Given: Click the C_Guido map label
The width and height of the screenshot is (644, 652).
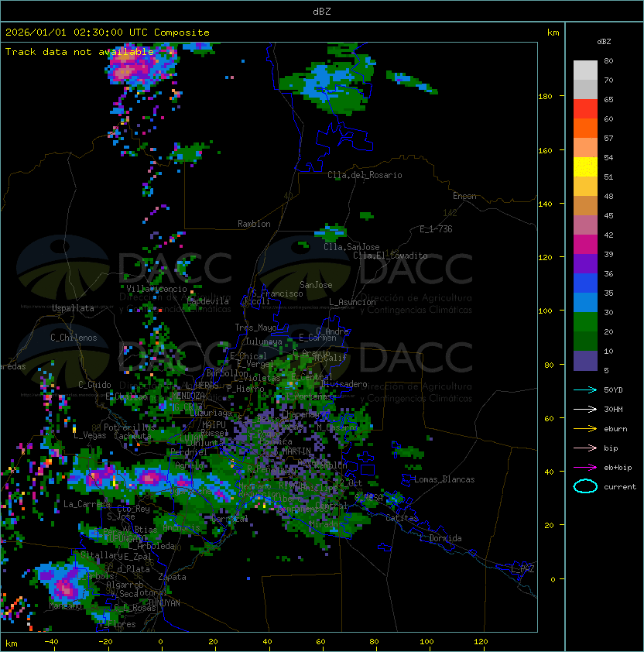Looking at the screenshot, I should [94, 385].
